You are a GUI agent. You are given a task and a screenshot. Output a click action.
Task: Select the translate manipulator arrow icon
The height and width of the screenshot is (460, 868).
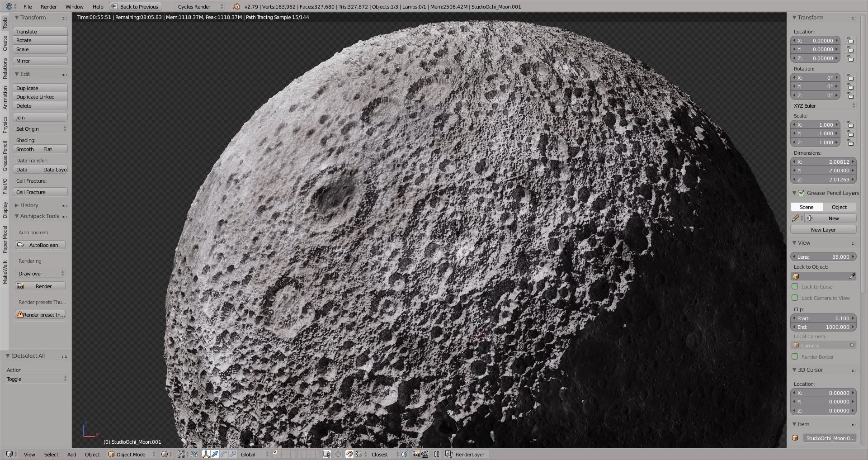tap(215, 454)
